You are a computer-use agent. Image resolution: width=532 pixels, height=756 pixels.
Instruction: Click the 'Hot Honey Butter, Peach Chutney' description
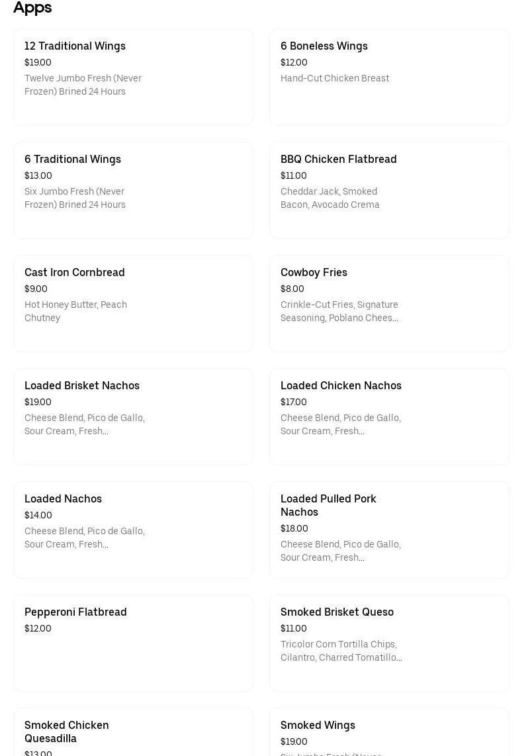click(75, 311)
